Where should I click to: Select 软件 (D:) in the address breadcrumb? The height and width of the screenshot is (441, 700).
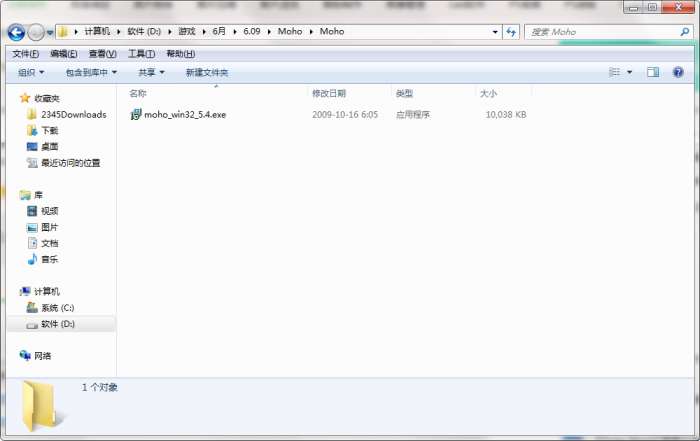pyautogui.click(x=144, y=31)
